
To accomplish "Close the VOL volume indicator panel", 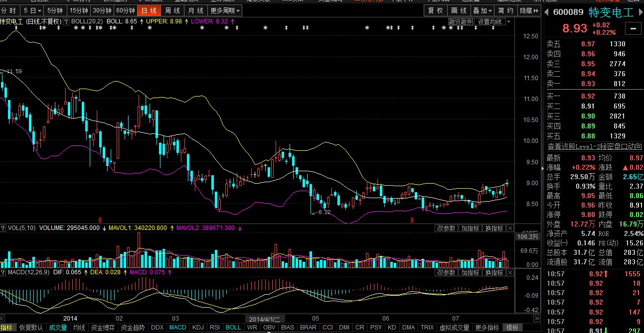I will 510,228.
